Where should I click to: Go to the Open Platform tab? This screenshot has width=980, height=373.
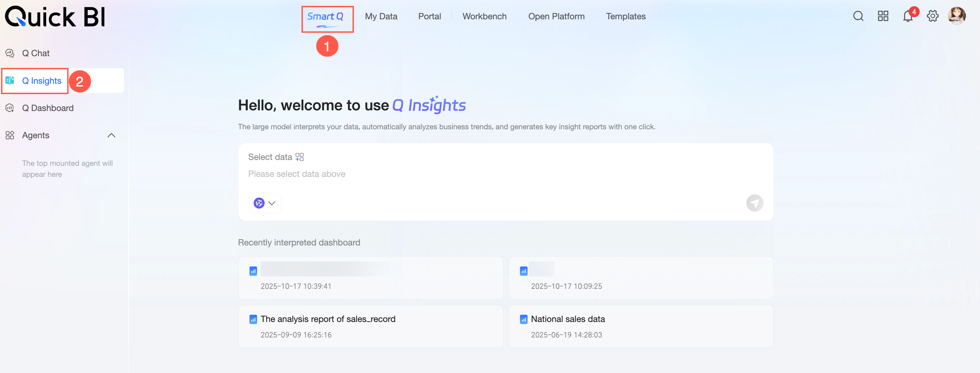pos(556,16)
